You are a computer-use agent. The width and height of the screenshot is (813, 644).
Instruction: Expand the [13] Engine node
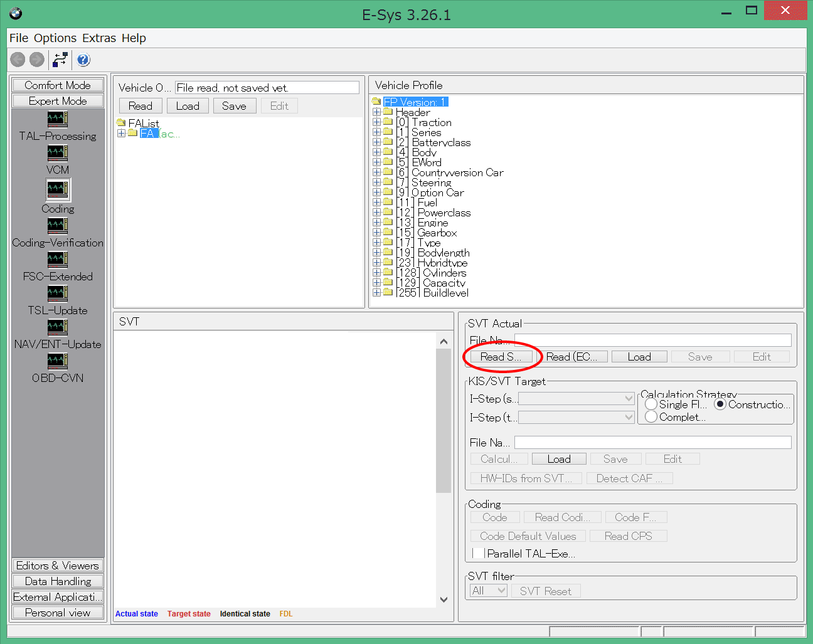click(376, 222)
